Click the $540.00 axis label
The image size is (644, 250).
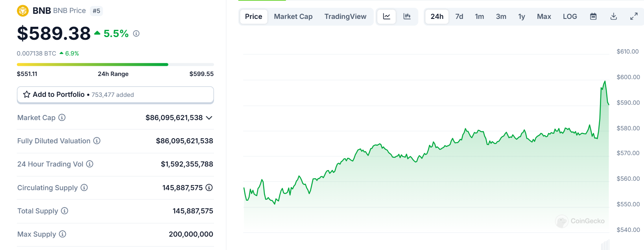[628, 230]
